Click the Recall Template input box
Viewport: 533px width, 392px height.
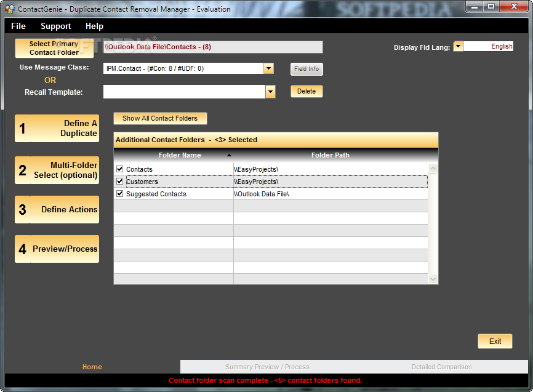tap(184, 92)
